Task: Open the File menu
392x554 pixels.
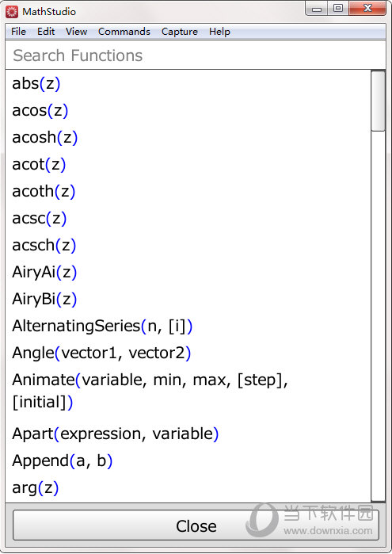Action: coord(18,32)
